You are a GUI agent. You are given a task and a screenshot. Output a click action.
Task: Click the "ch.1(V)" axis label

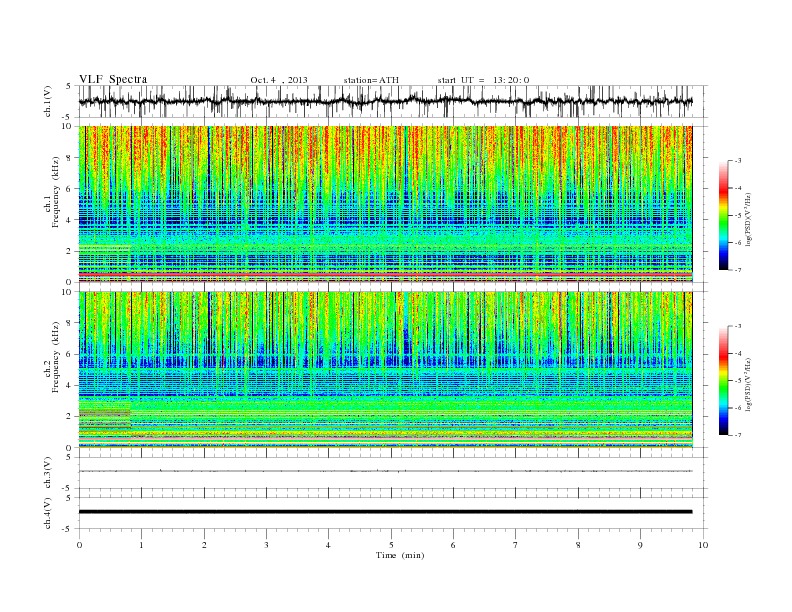[x=48, y=101]
